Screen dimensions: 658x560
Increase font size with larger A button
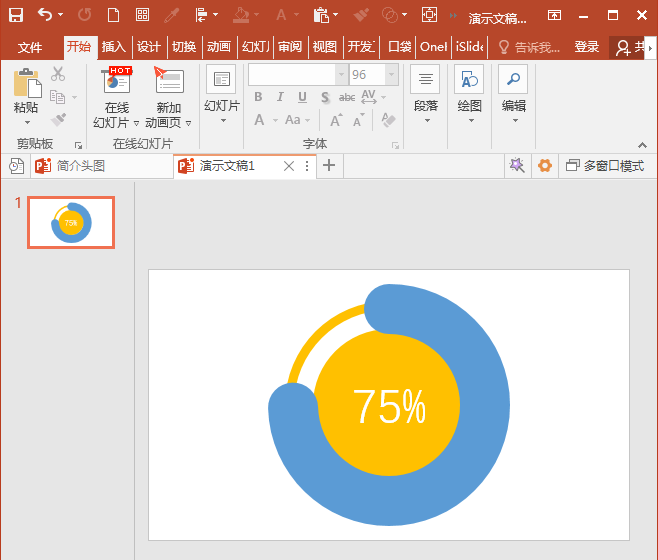pyautogui.click(x=336, y=120)
